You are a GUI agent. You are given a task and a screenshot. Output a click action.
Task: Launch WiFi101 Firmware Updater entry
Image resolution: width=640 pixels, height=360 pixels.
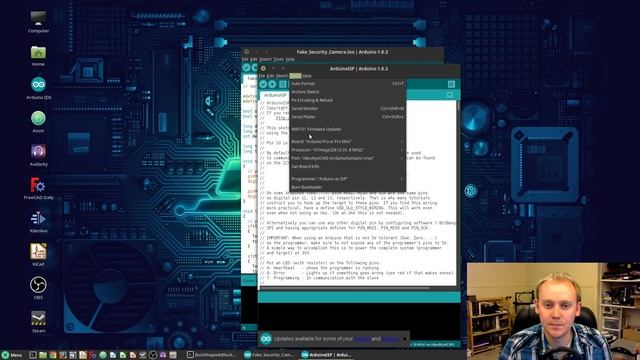(x=347, y=129)
